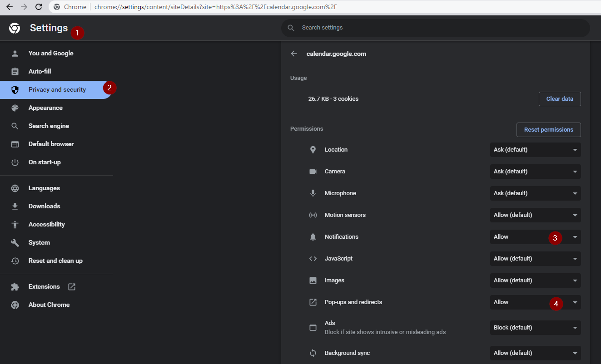The width and height of the screenshot is (601, 364).
Task: Select the You and Google profile icon
Action: pos(15,53)
